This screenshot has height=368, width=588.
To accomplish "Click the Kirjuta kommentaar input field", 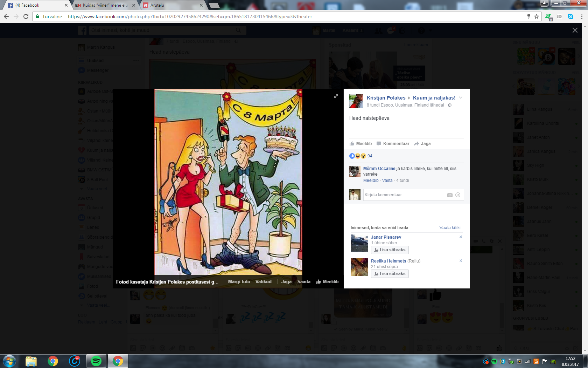I will pyautogui.click(x=404, y=195).
